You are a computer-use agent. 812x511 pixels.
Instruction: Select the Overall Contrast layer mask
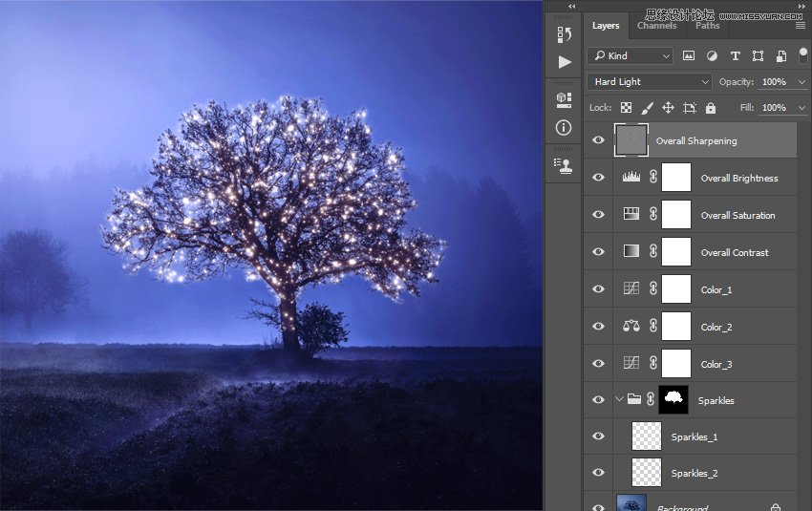pyautogui.click(x=676, y=251)
